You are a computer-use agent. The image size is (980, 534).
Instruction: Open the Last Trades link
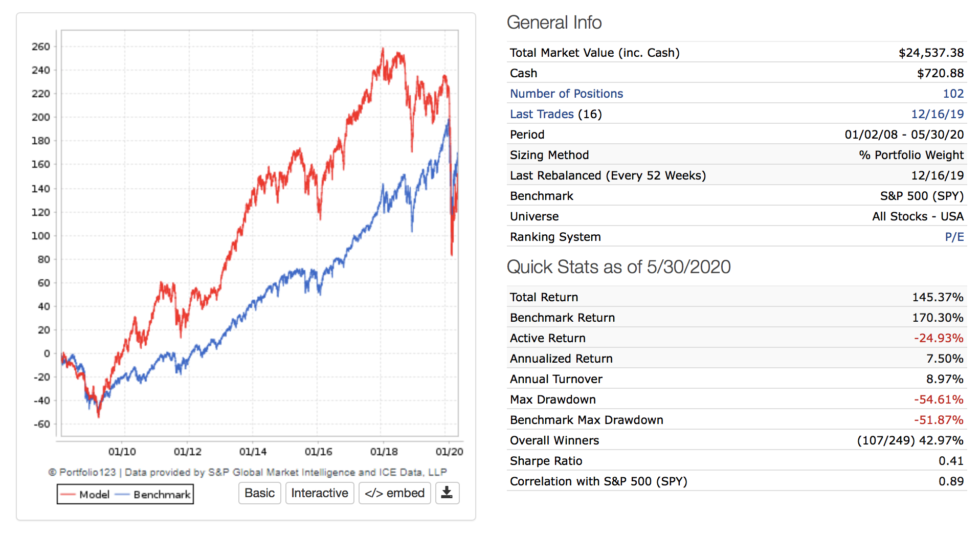(x=542, y=114)
